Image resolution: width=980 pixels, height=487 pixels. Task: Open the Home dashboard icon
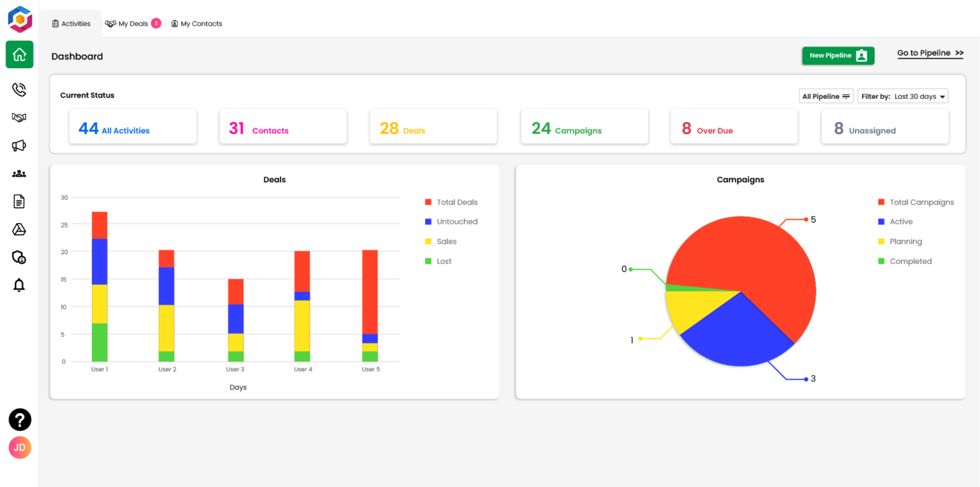coord(19,54)
